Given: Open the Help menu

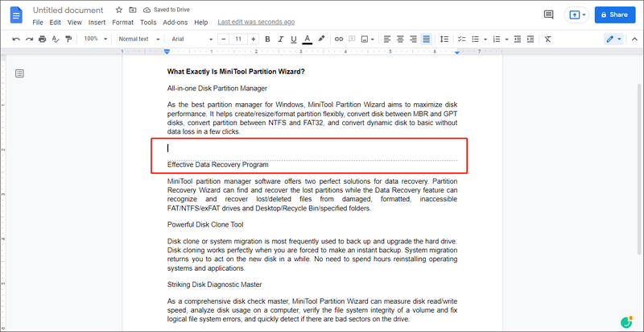Looking at the screenshot, I should click(x=200, y=23).
